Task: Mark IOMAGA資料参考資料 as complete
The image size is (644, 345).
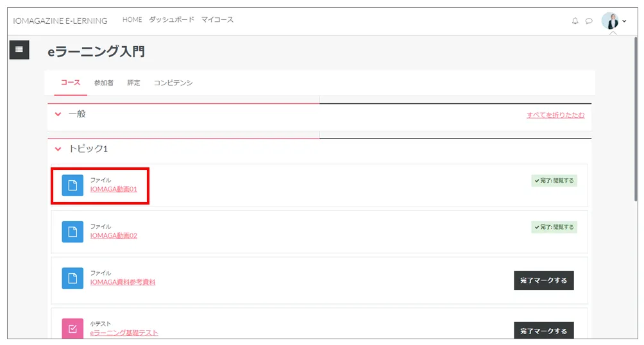Action: tap(543, 280)
